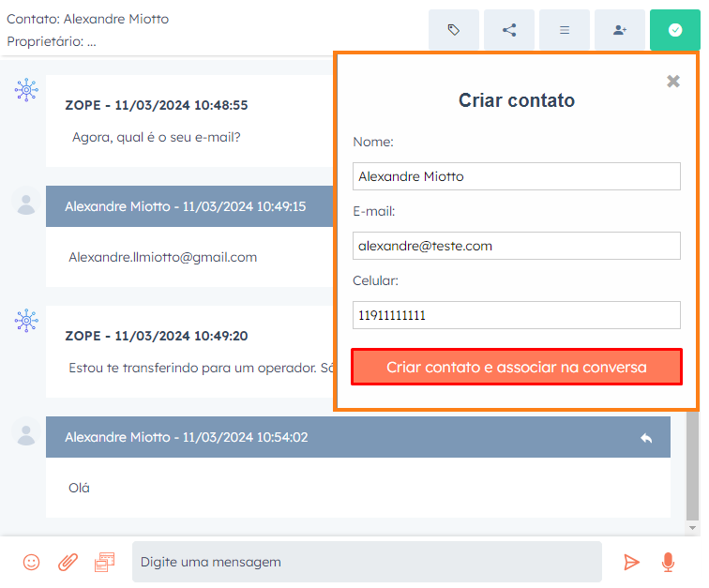The height and width of the screenshot is (588, 709).
Task: Click the add contact person icon
Action: pyautogui.click(x=620, y=30)
